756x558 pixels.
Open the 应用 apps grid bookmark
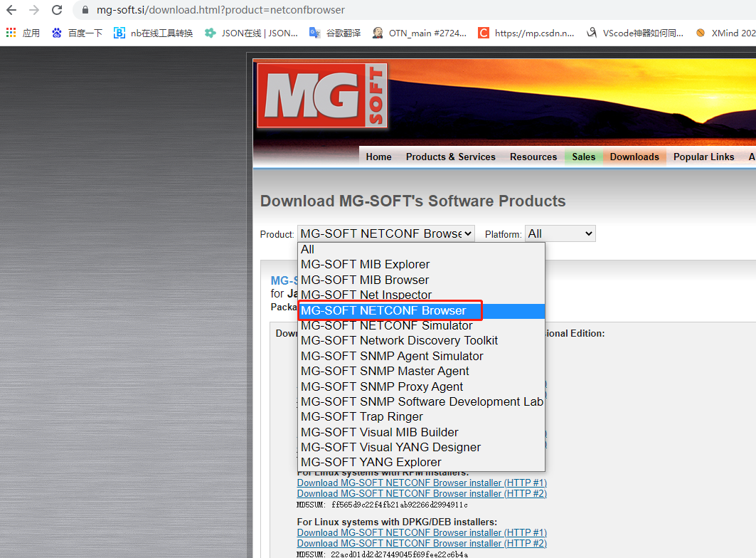click(23, 33)
